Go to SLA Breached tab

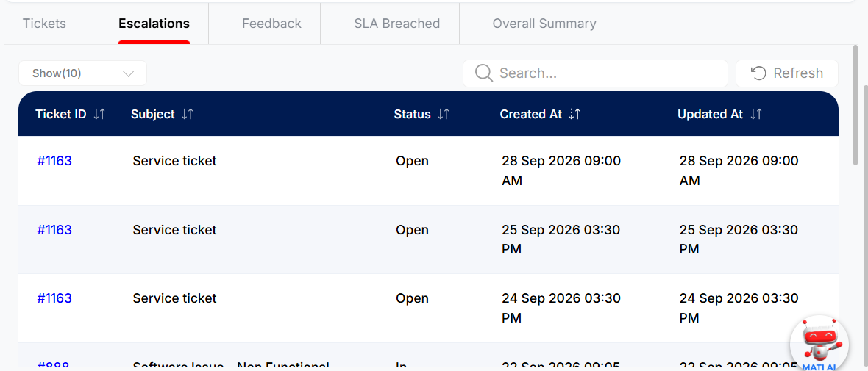pos(397,24)
